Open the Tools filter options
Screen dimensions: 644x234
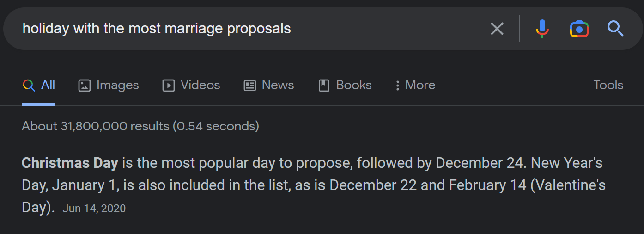tap(608, 85)
